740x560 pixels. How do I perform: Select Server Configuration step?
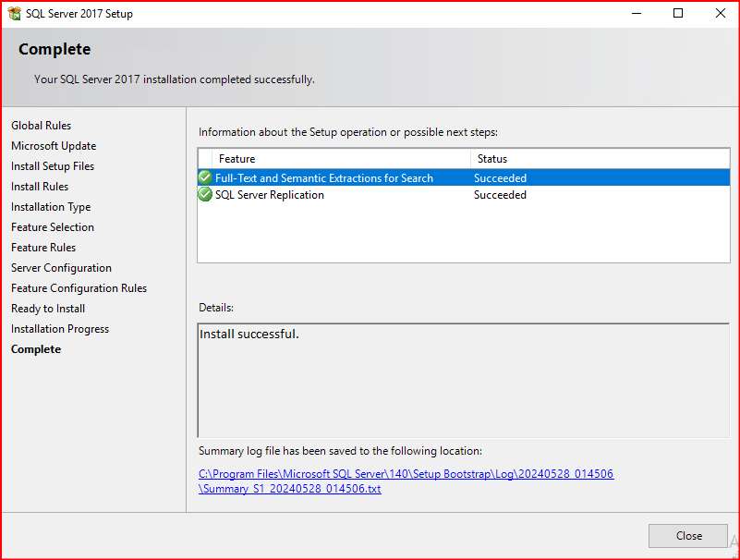pyautogui.click(x=61, y=268)
